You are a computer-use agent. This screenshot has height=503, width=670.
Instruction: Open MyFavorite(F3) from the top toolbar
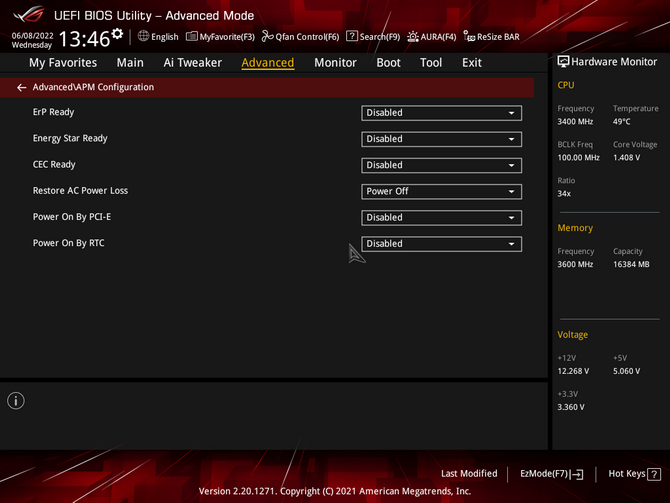(x=220, y=37)
